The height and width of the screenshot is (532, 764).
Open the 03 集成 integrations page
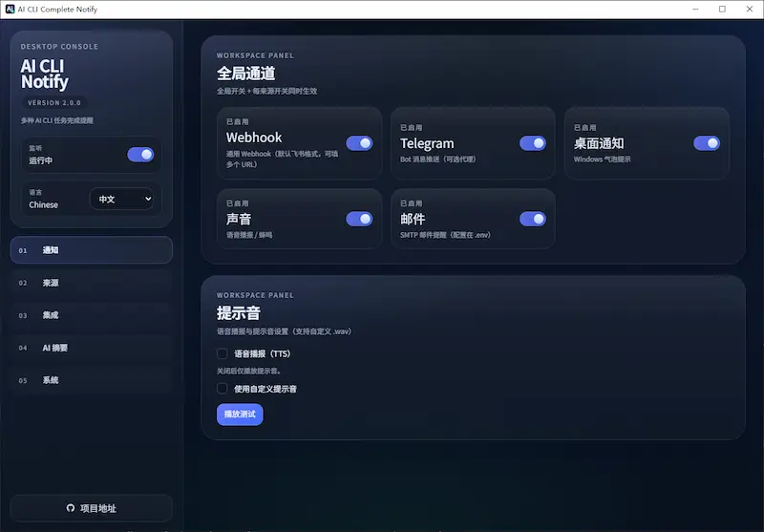click(x=91, y=315)
